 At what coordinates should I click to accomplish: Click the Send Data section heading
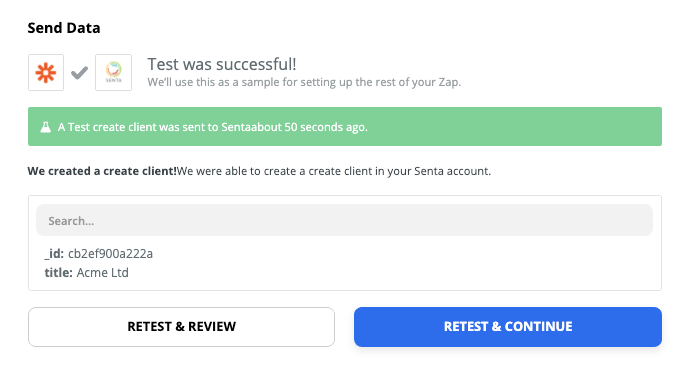[x=64, y=28]
